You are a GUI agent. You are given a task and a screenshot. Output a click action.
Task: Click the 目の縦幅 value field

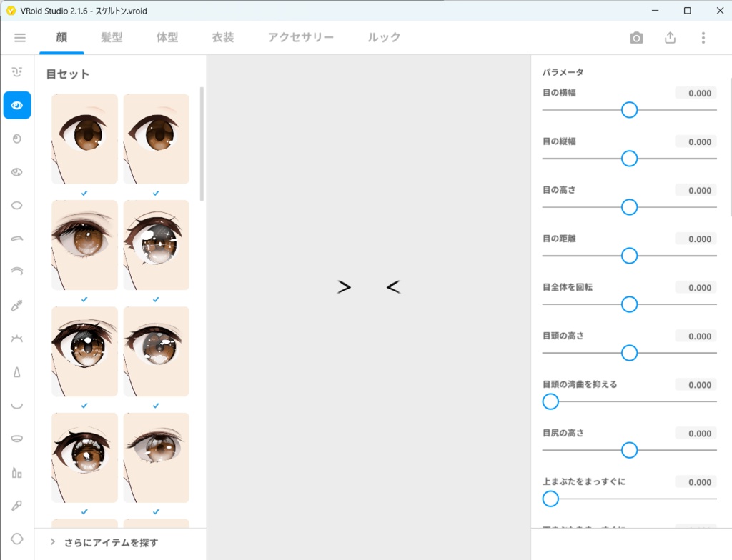tap(696, 141)
